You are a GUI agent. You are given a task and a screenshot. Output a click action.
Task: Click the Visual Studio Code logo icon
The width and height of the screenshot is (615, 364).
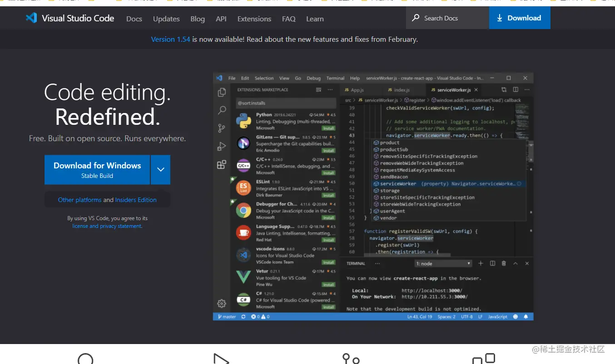31,18
